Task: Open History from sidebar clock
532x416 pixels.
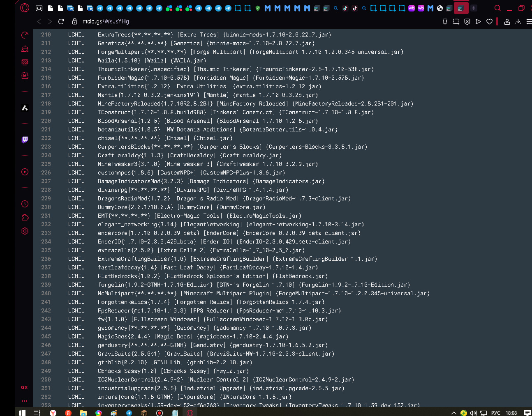Action: (25, 204)
